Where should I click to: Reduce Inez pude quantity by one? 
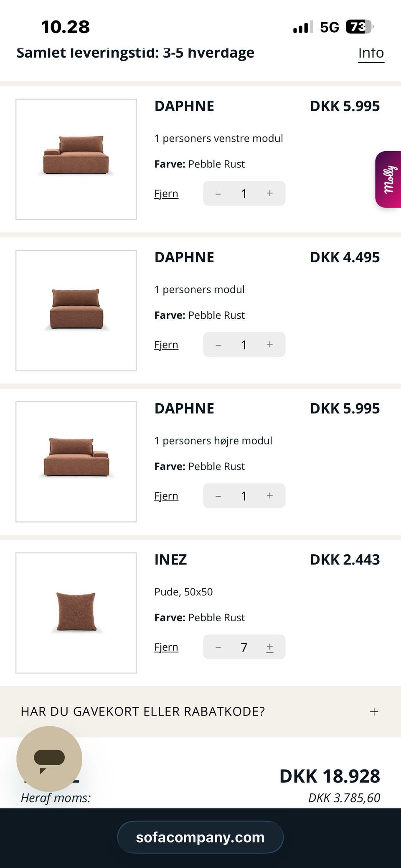point(218,647)
